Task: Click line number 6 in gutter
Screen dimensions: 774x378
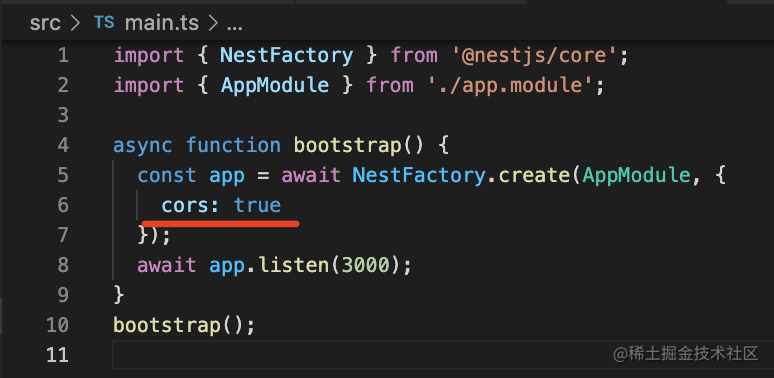Action: click(63, 205)
